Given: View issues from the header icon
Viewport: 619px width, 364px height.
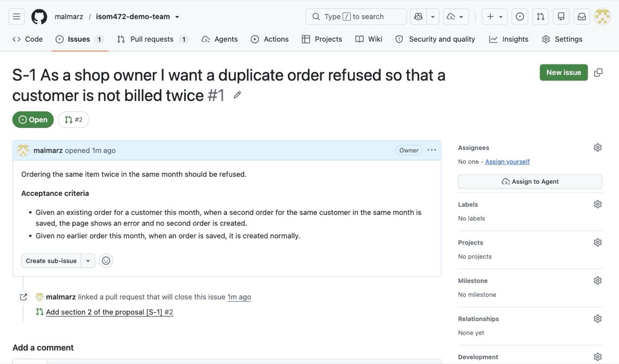Looking at the screenshot, I should [520, 16].
